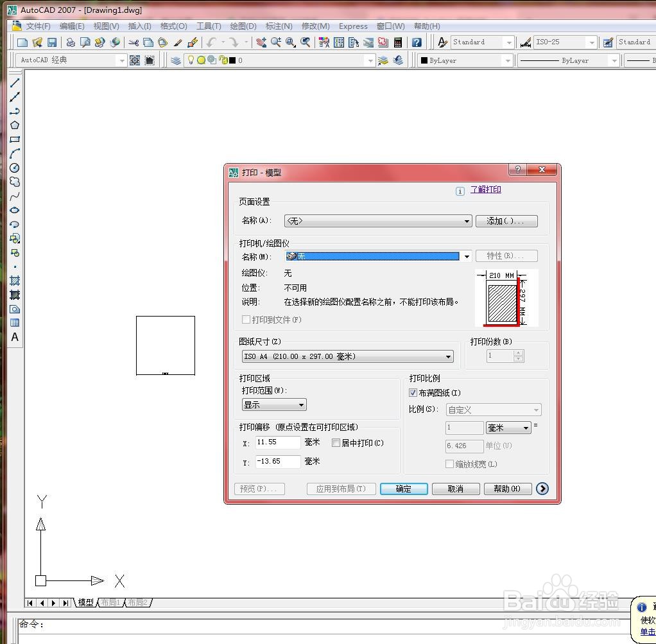Viewport: 656px width, 644px height.
Task: Open the 了解打印 link
Action: click(486, 189)
